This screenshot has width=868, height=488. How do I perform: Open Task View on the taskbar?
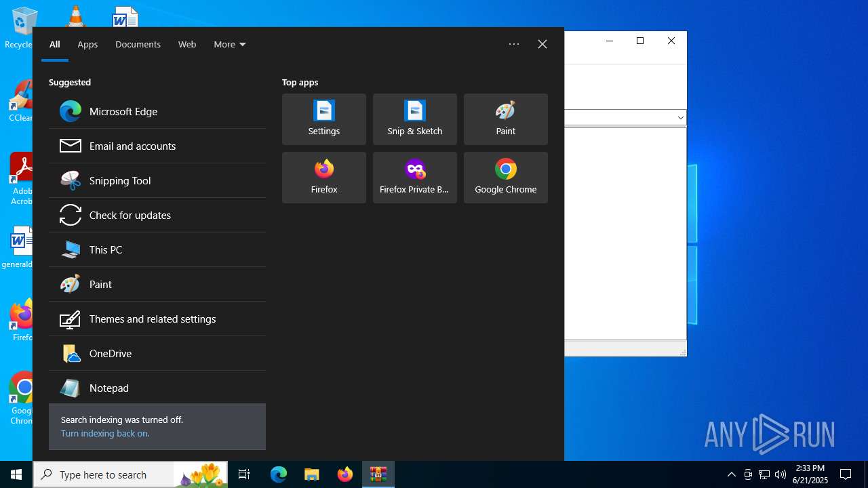pyautogui.click(x=244, y=474)
